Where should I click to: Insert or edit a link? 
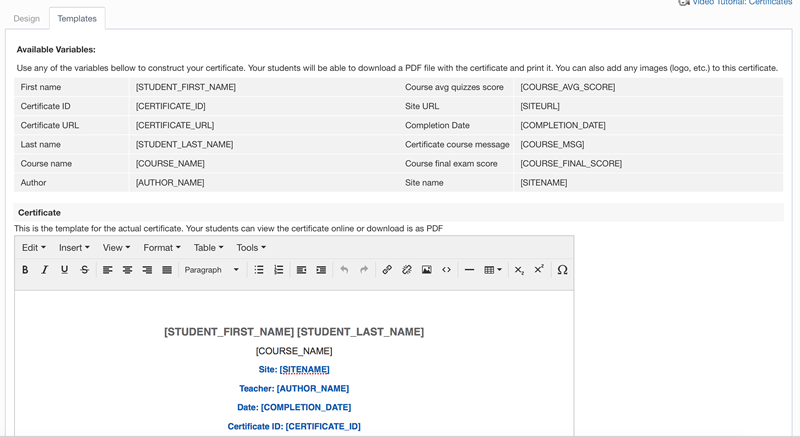pyautogui.click(x=387, y=270)
